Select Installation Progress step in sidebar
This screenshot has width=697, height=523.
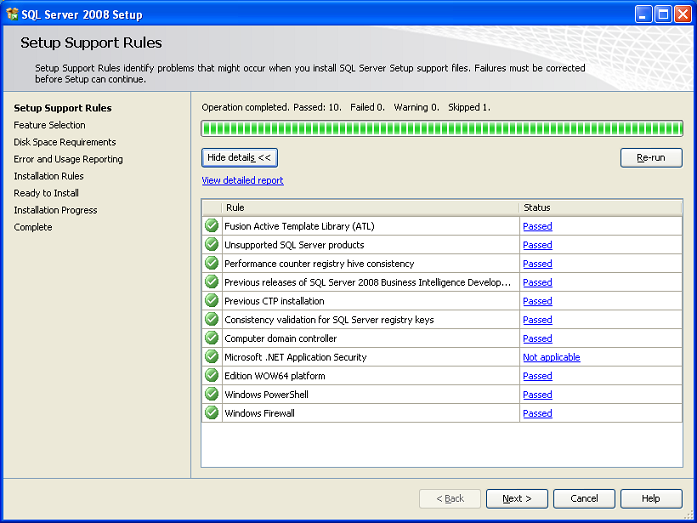[x=56, y=210]
